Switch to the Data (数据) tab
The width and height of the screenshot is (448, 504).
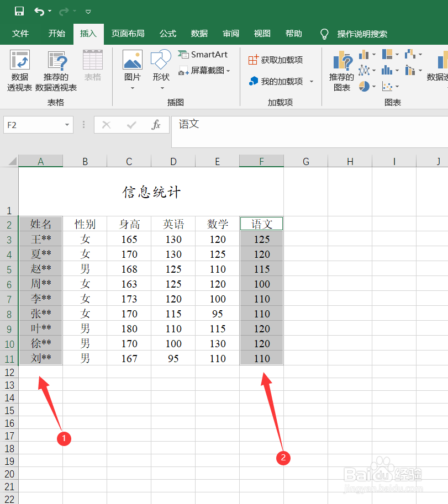(199, 34)
